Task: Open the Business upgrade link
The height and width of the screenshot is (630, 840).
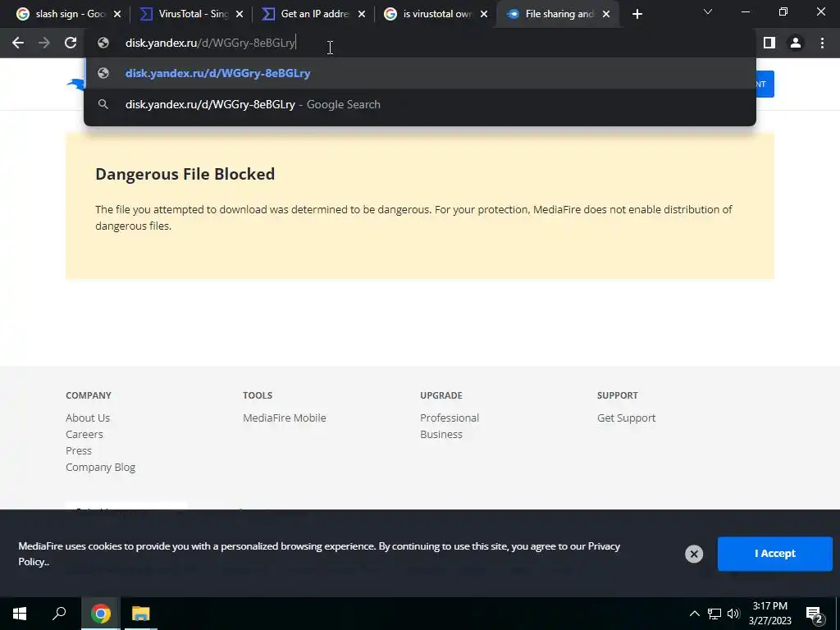Action: coord(441,435)
